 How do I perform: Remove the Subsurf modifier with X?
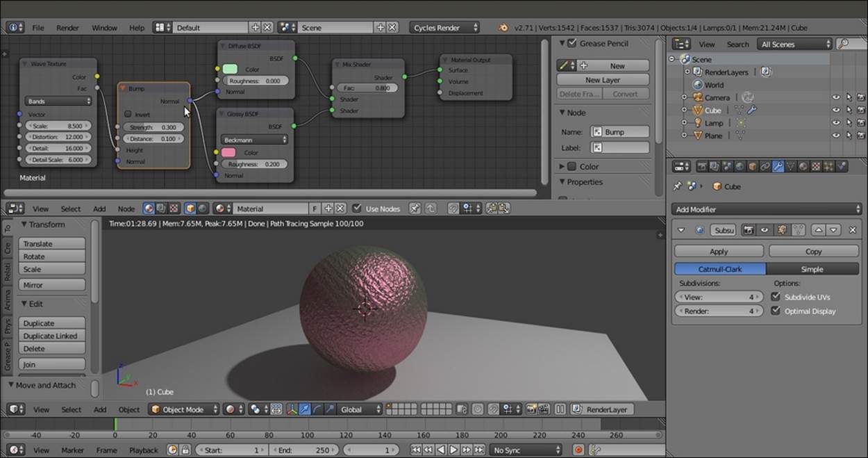coord(853,230)
